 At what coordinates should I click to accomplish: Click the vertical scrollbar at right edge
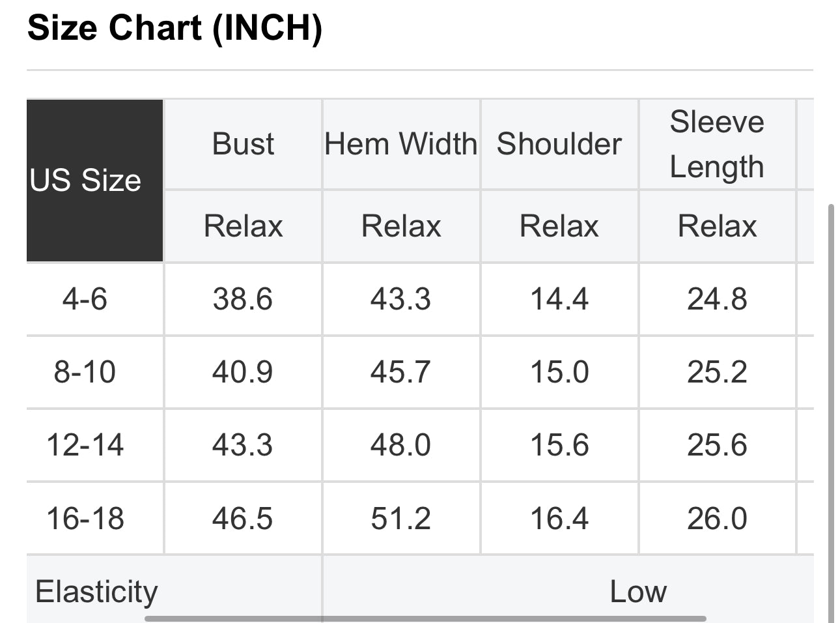click(830, 411)
